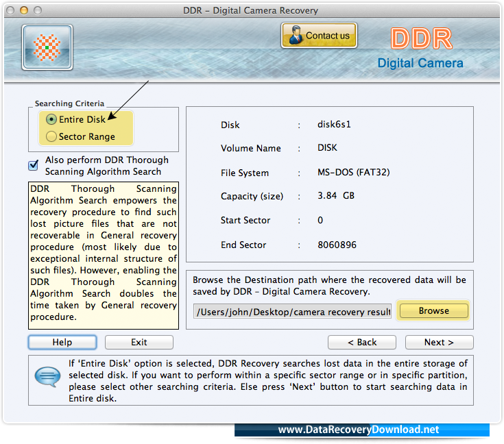Click the speech bubble info icon
Screen dimensions: 504x444
(x=47, y=377)
